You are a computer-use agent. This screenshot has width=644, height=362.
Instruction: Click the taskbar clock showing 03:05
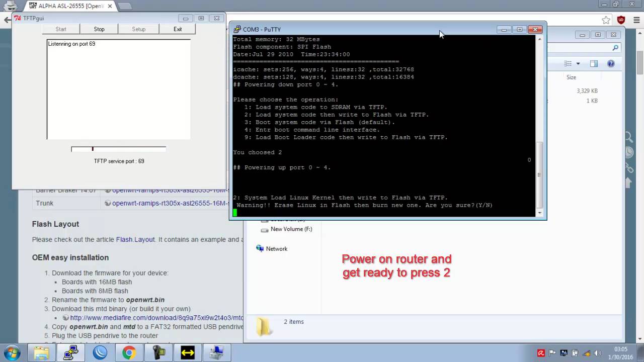click(x=621, y=352)
